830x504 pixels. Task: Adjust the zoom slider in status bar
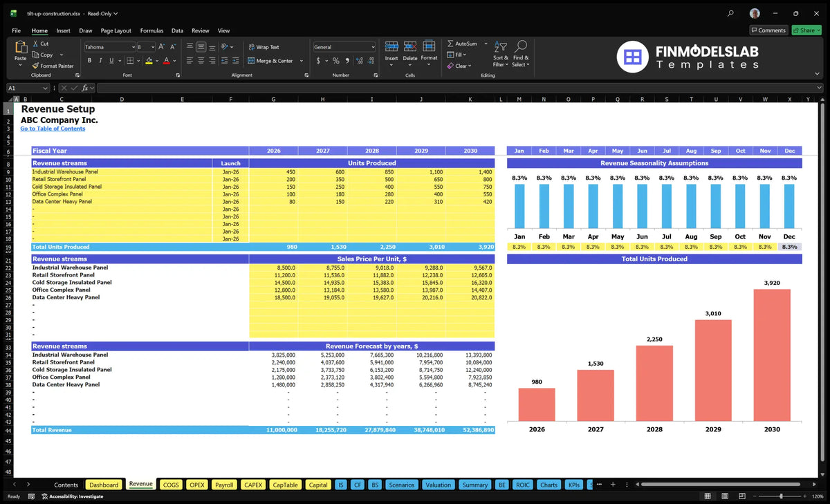(781, 496)
